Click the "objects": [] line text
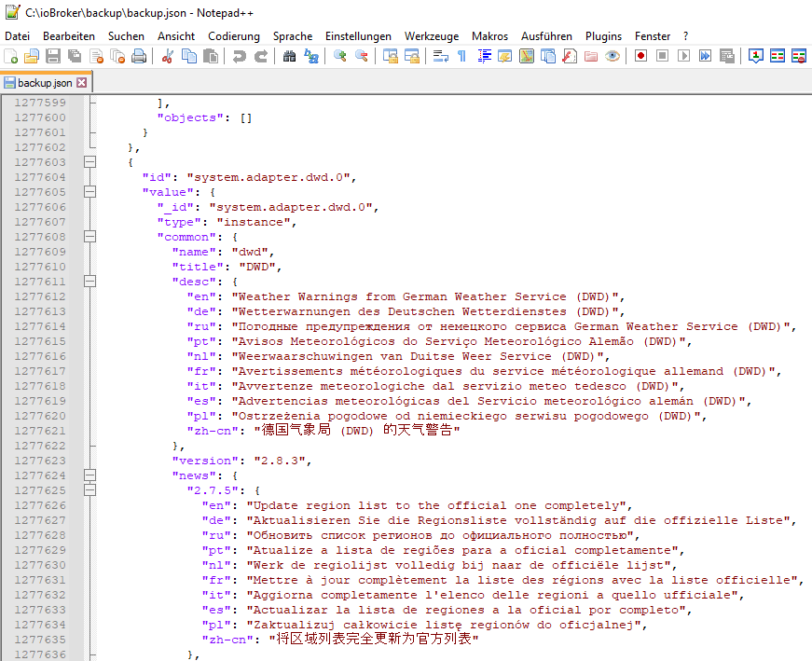812x661 pixels. (204, 118)
